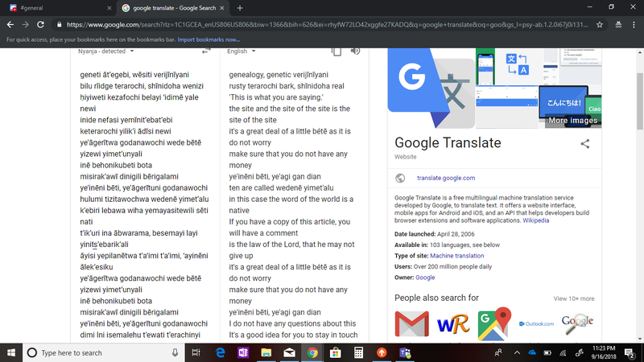Click the Cortana microphone icon
The height and width of the screenshot is (362, 644).
tap(175, 352)
